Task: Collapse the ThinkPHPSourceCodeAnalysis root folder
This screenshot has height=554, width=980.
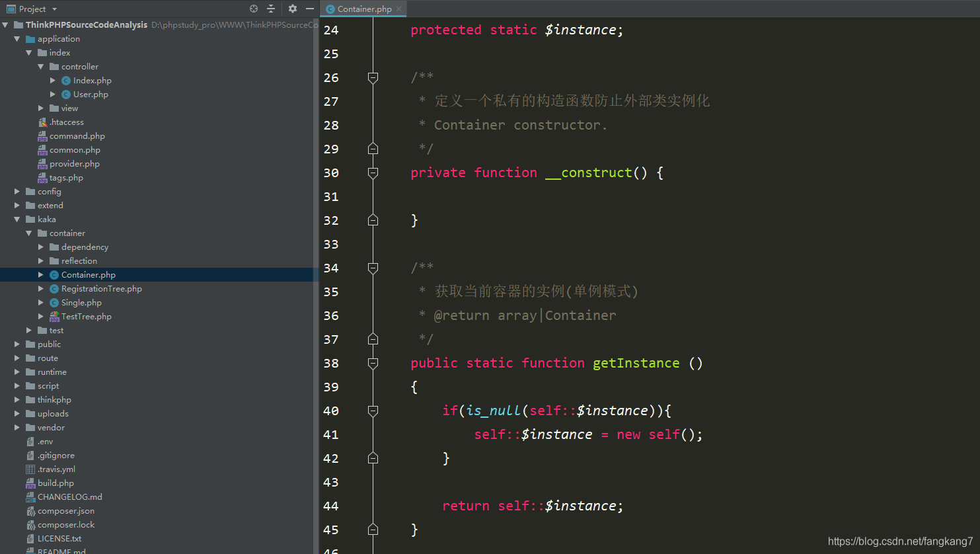Action: coord(5,25)
